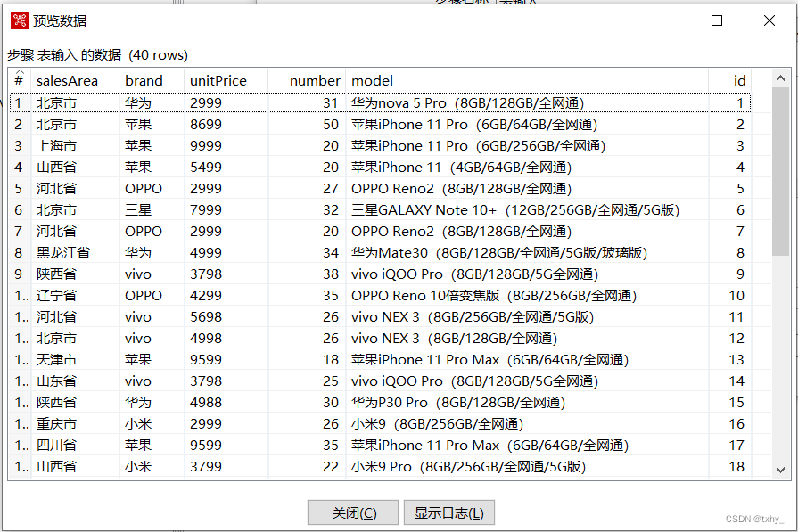Click the vertical scrollbar up arrow
The width and height of the screenshot is (798, 532).
pyautogui.click(x=782, y=79)
